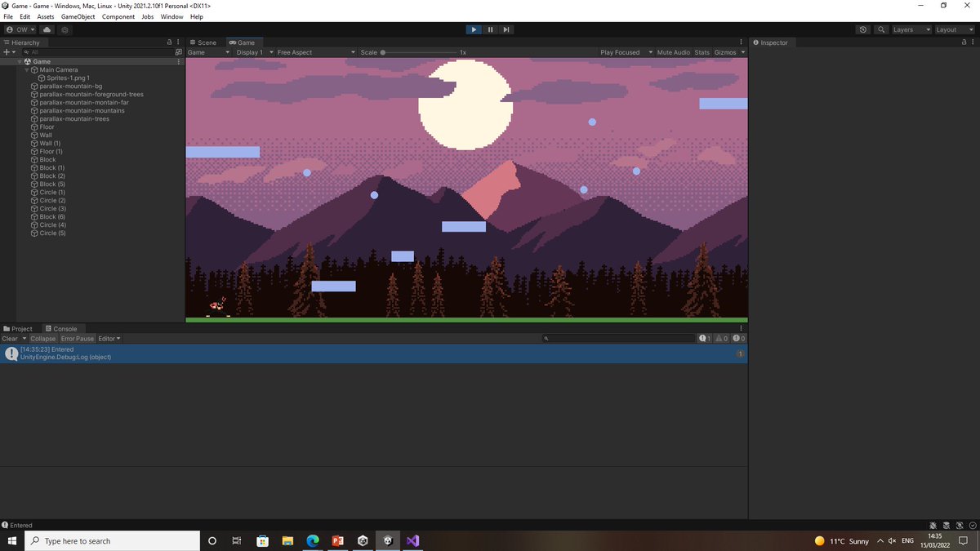Click the Console Clear button
980x551 pixels.
point(10,339)
